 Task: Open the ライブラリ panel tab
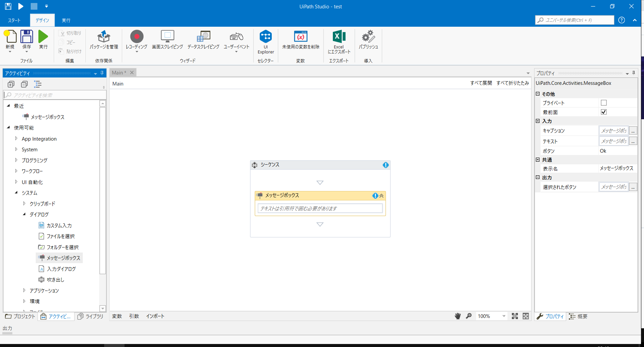[90, 316]
